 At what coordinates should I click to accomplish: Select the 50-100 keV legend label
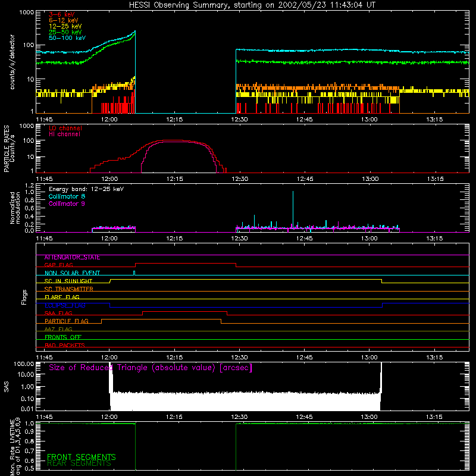click(x=67, y=38)
